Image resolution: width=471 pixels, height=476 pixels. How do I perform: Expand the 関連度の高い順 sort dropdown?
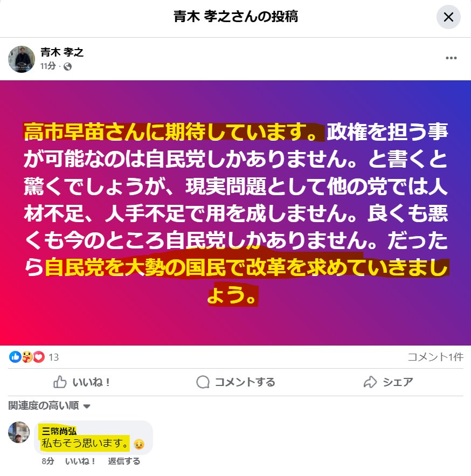(49, 405)
